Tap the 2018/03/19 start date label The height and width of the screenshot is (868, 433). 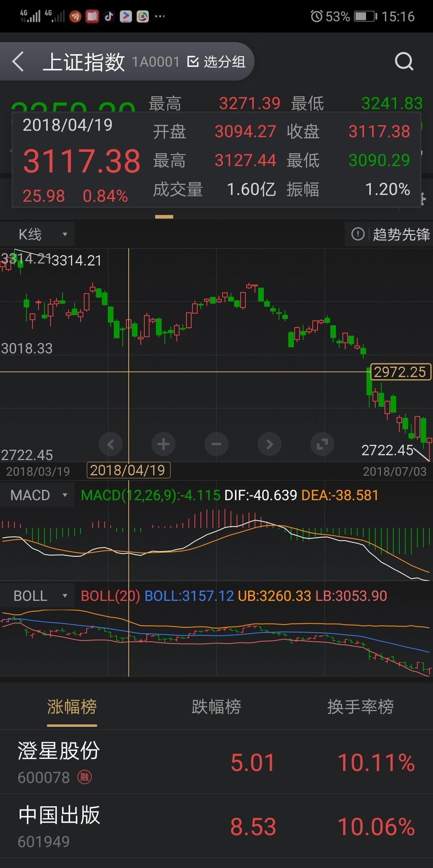(x=38, y=471)
